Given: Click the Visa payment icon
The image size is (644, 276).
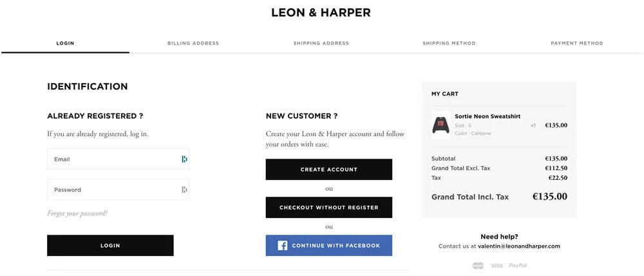Looking at the screenshot, I should pos(497,265).
